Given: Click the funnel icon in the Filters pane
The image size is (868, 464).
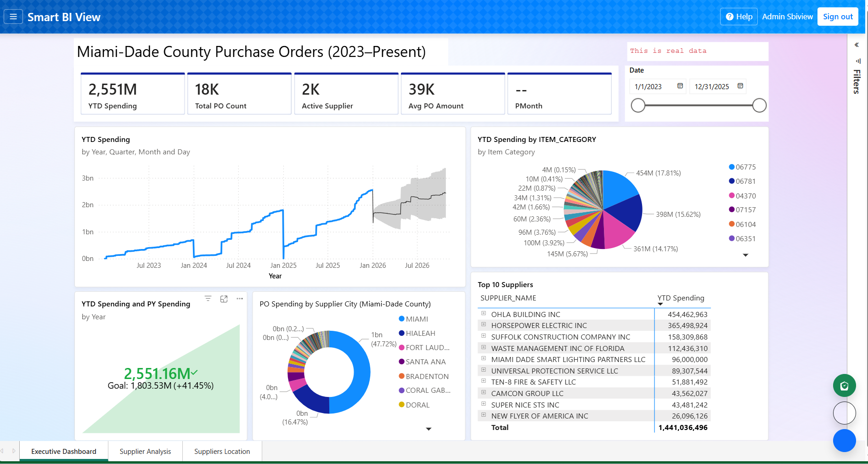Looking at the screenshot, I should (x=858, y=61).
